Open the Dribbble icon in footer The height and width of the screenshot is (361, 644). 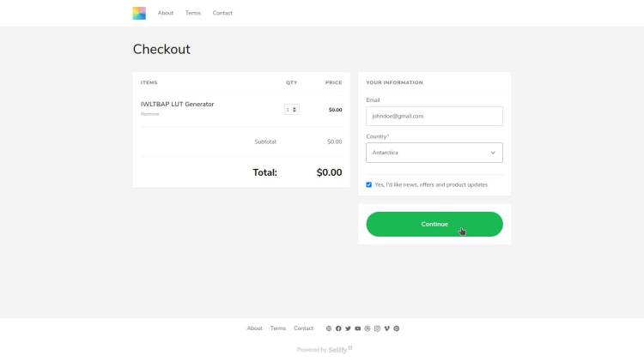click(368, 328)
